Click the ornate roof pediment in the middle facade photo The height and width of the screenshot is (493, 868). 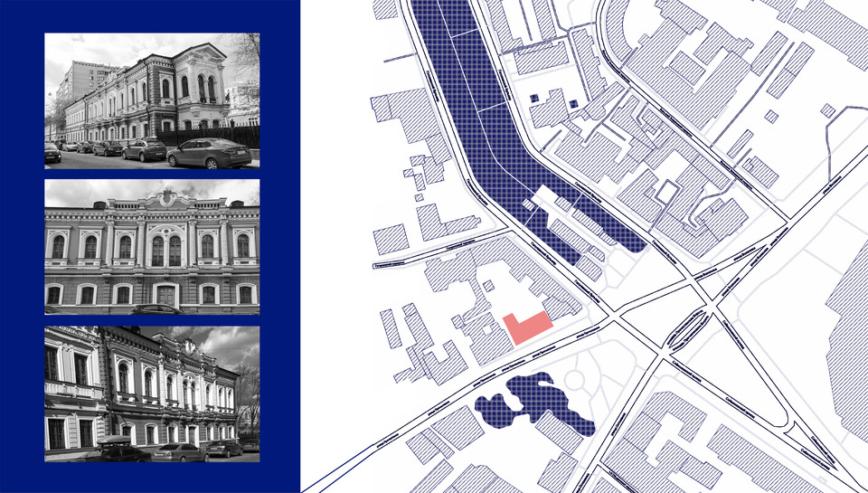coord(169,198)
